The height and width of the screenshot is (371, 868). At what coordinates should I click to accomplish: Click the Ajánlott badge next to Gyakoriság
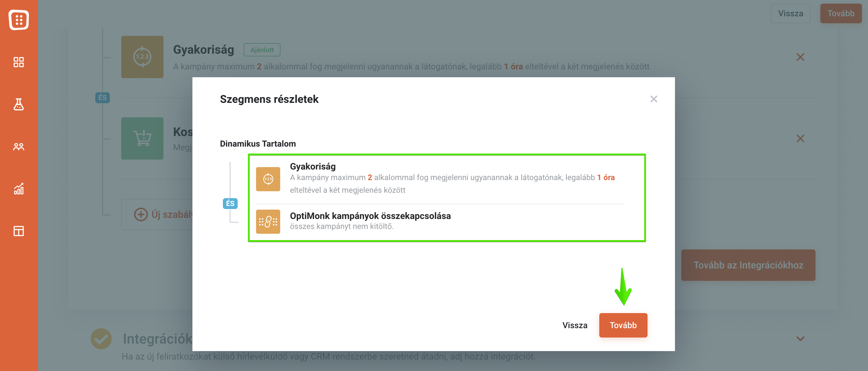[262, 50]
